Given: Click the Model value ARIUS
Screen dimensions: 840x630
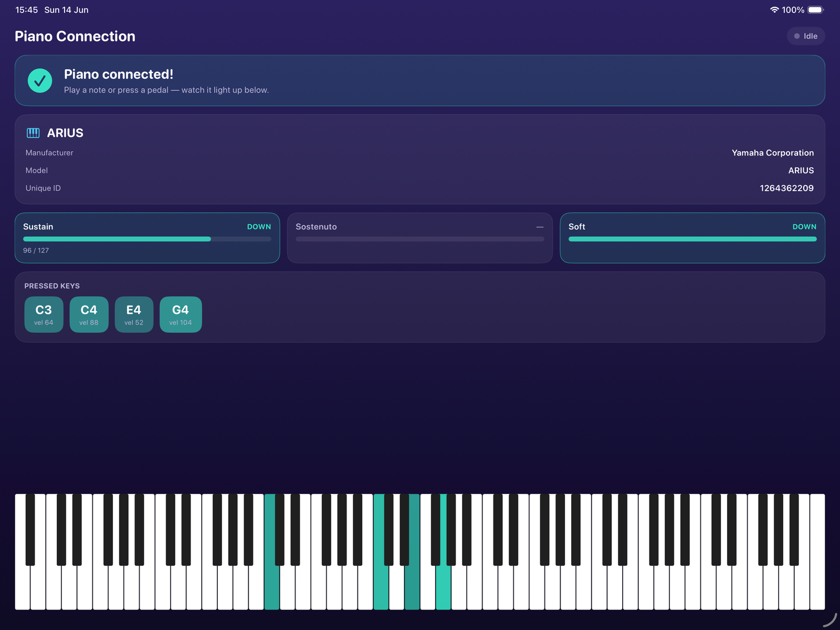Looking at the screenshot, I should tap(801, 171).
